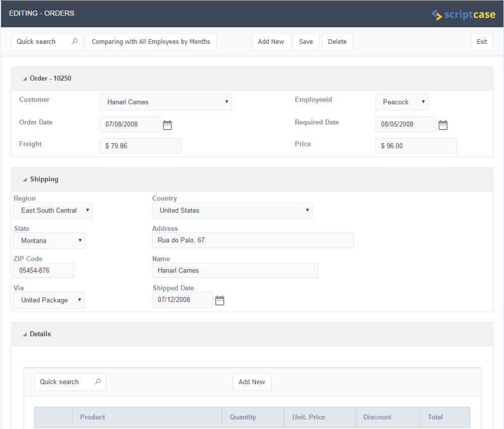Collapse the Order - 10250 section
This screenshot has height=429, width=504.
pos(25,79)
